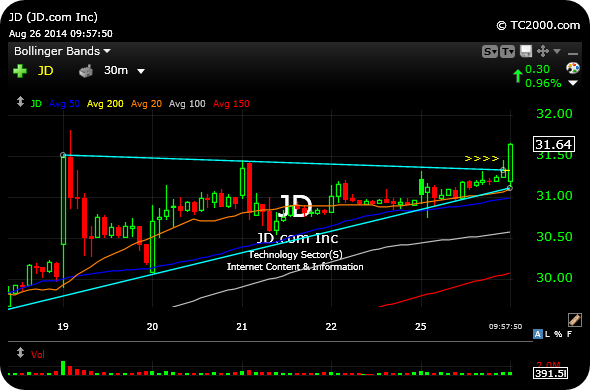The width and height of the screenshot is (590, 390).
Task: Click date label 25 on time axis
Action: point(421,326)
